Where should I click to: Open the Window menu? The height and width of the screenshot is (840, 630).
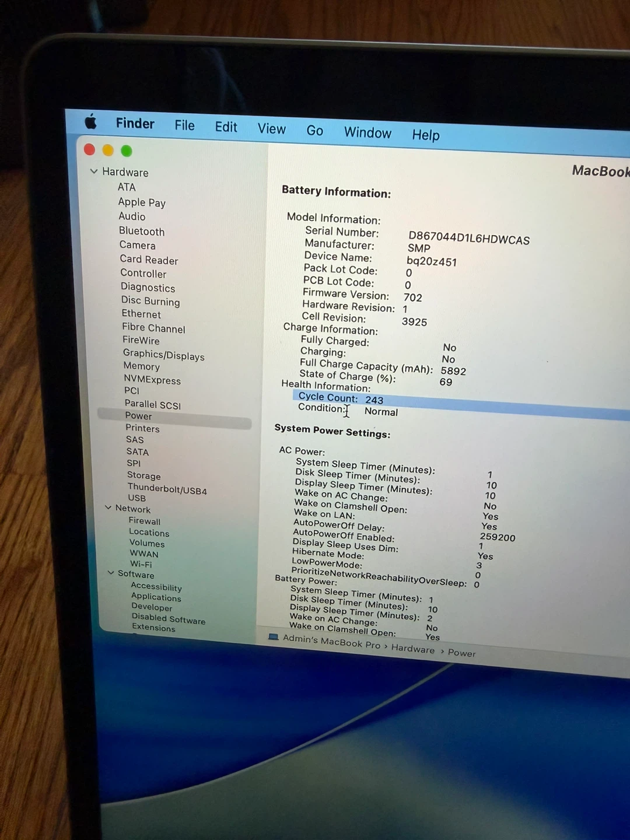click(367, 132)
